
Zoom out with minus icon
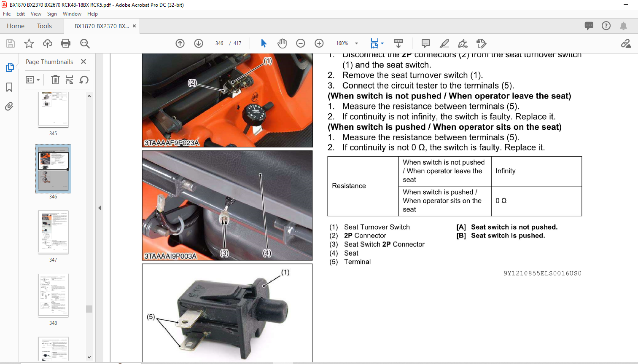pyautogui.click(x=301, y=43)
